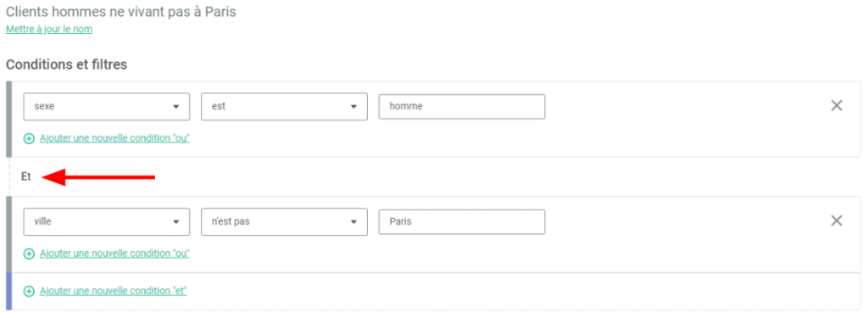This screenshot has height=318, width=868.
Task: Click plus icon under the ville condition
Action: click(29, 254)
